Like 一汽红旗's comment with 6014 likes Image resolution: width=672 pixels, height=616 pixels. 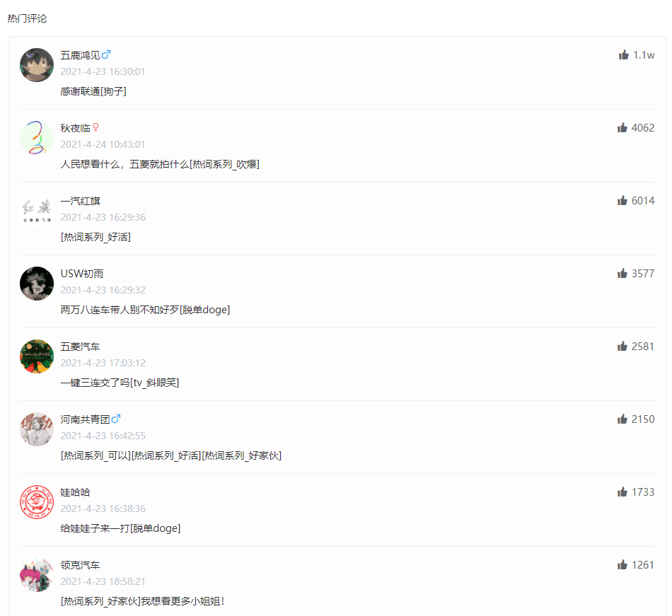coord(622,200)
